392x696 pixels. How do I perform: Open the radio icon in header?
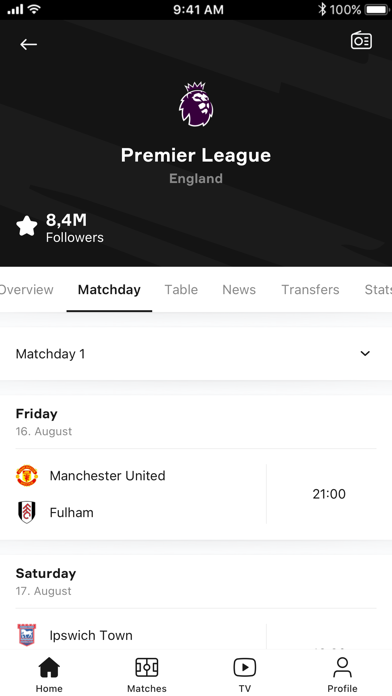[361, 41]
